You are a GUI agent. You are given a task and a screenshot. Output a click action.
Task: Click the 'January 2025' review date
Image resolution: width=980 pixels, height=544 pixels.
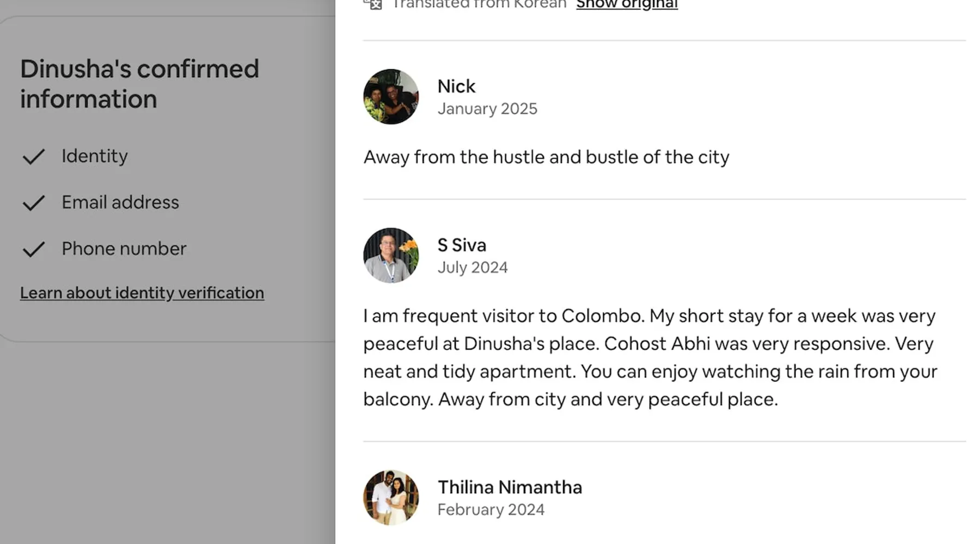(487, 109)
